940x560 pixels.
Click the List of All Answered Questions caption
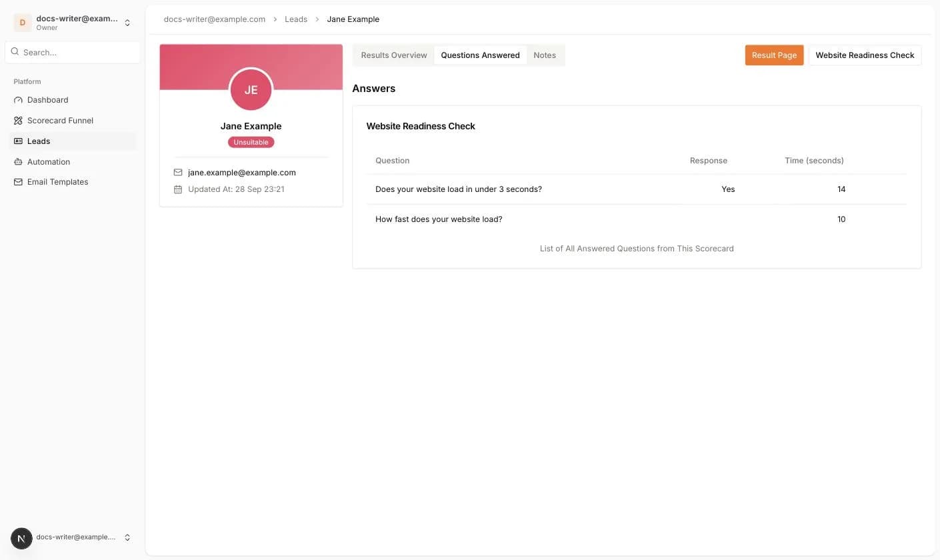tap(637, 249)
